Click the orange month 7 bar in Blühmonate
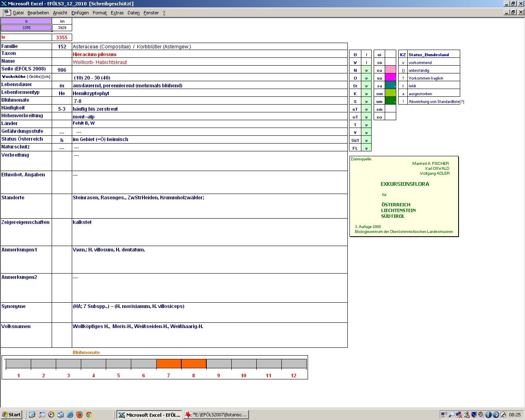This screenshot has width=525, height=420. point(169,364)
